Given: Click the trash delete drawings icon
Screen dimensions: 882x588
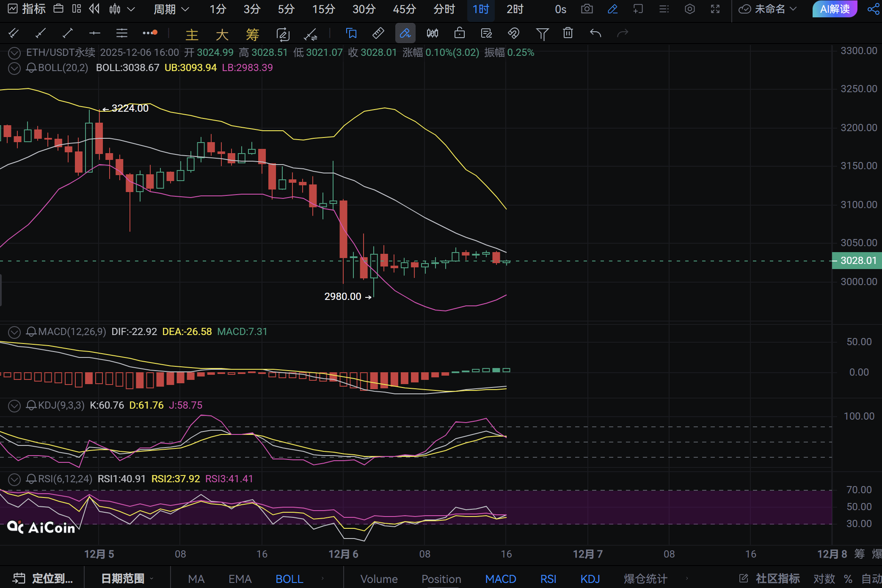Looking at the screenshot, I should (x=568, y=33).
